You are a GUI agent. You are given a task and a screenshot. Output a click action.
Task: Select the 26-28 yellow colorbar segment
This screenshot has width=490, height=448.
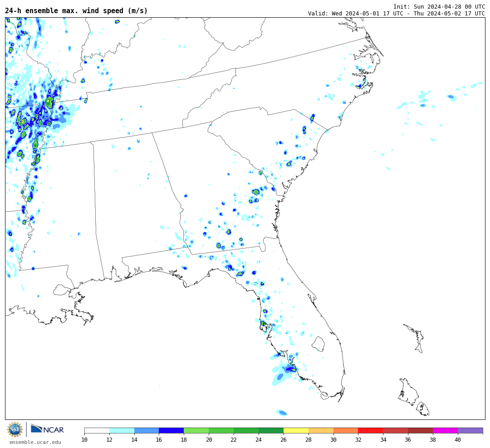pos(296,431)
